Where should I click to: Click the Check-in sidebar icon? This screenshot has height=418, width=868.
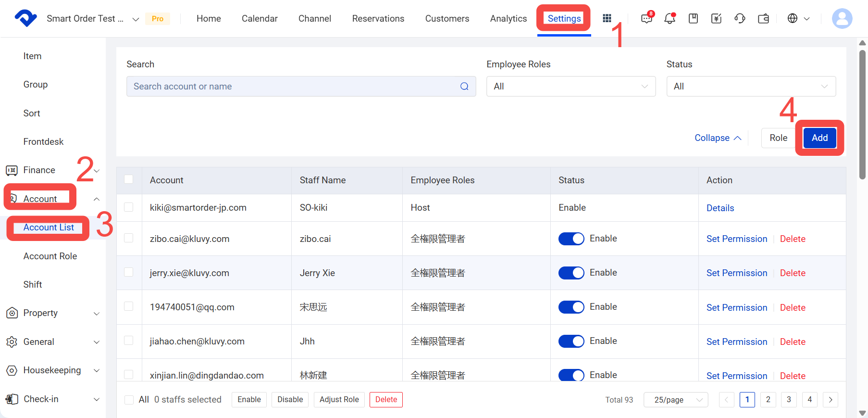pos(12,399)
